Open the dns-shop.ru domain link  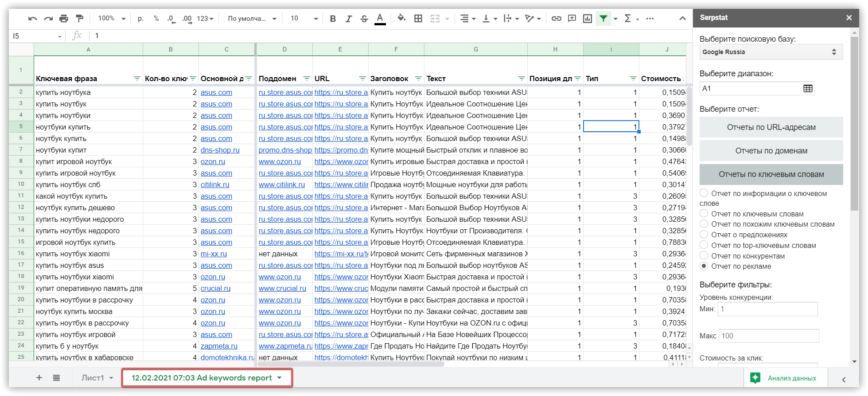(x=220, y=150)
